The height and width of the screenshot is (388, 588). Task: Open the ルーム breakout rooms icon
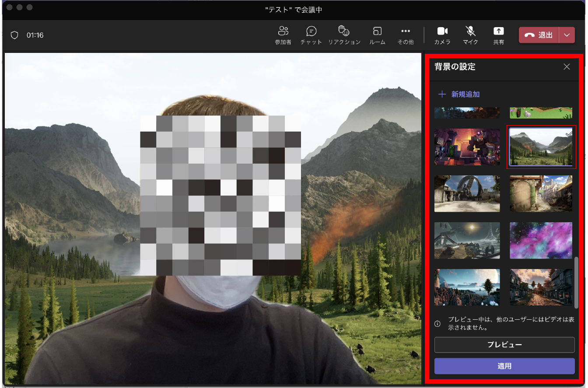[377, 35]
